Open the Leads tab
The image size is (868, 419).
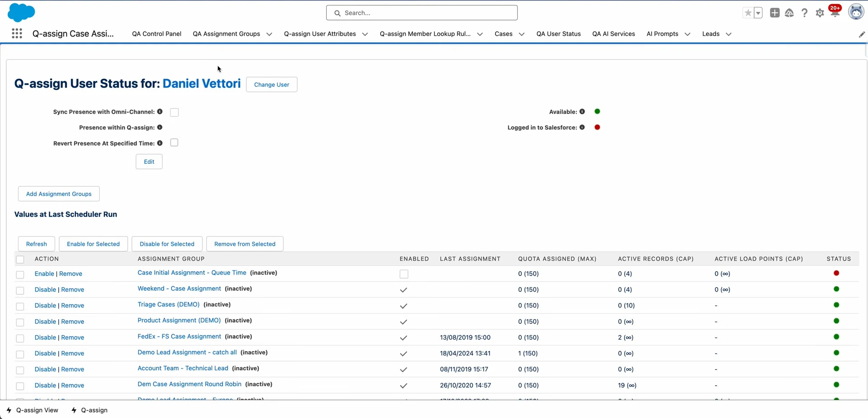(711, 34)
